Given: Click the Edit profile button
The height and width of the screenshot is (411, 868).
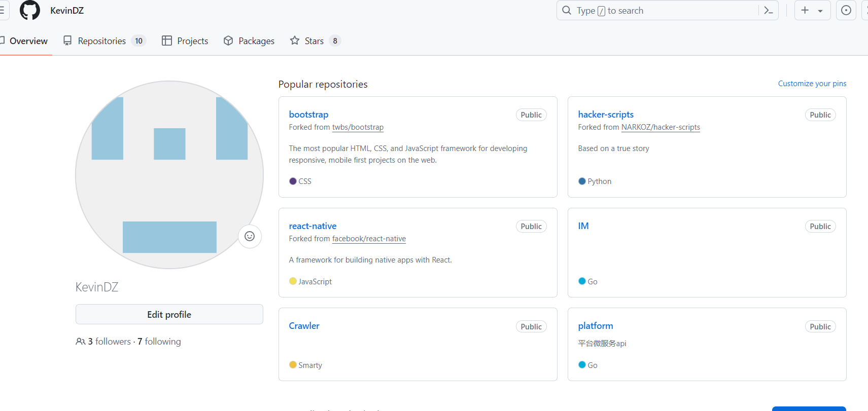Looking at the screenshot, I should (x=169, y=314).
